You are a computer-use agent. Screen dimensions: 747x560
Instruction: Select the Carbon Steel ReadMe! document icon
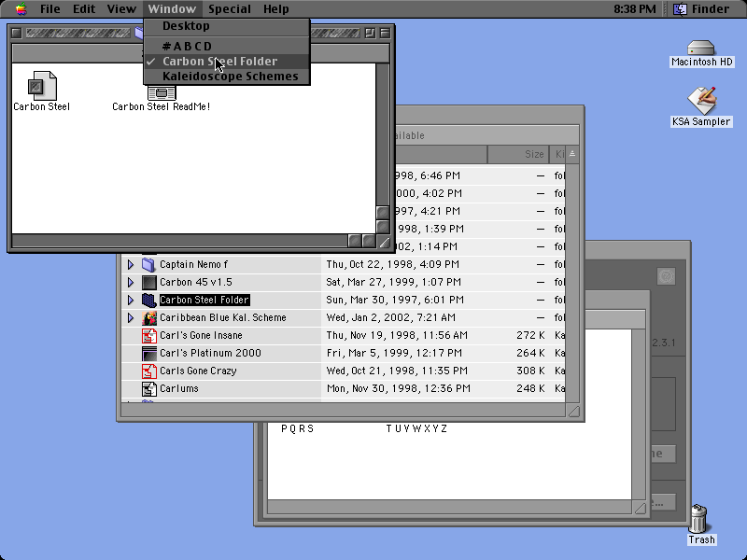point(162,92)
